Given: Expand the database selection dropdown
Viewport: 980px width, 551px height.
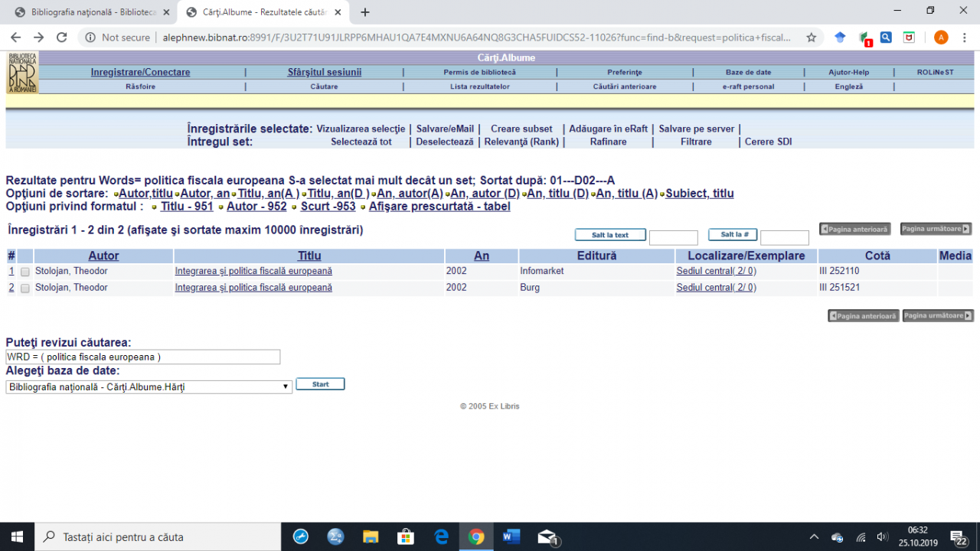Looking at the screenshot, I should (x=149, y=387).
